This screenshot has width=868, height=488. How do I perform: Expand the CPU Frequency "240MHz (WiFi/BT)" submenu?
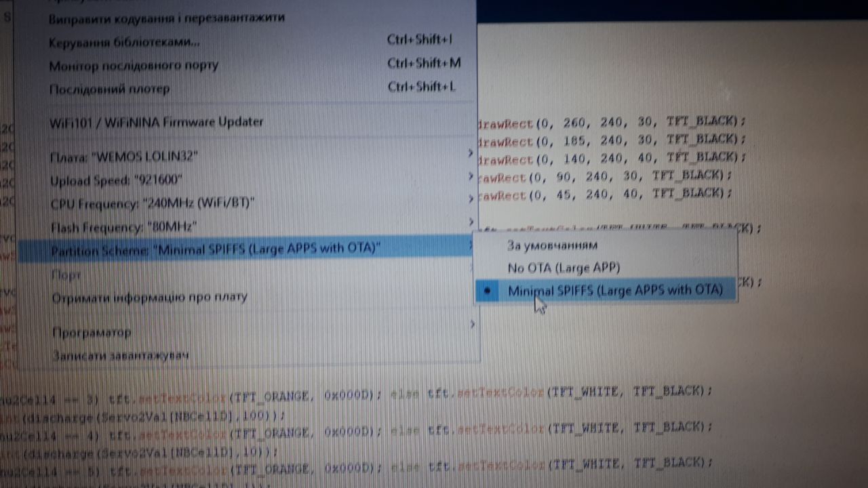tap(247, 203)
